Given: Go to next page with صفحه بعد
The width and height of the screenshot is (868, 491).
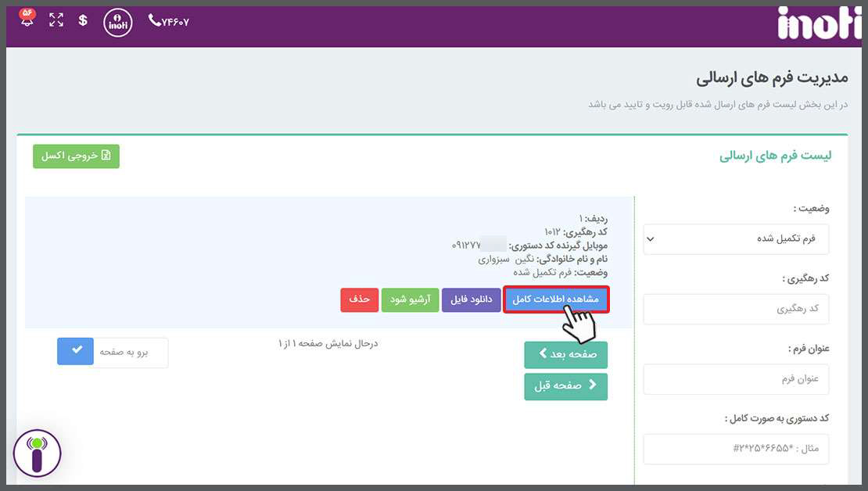Looking at the screenshot, I should [565, 355].
